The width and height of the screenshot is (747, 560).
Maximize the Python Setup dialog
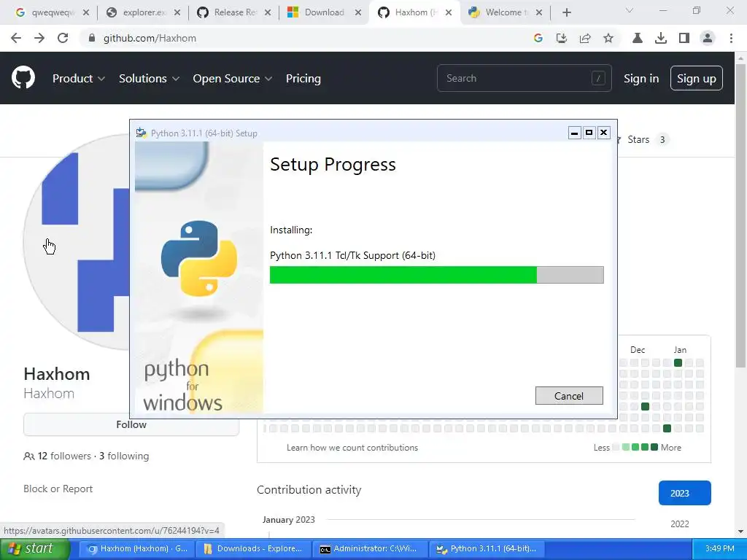pyautogui.click(x=589, y=133)
